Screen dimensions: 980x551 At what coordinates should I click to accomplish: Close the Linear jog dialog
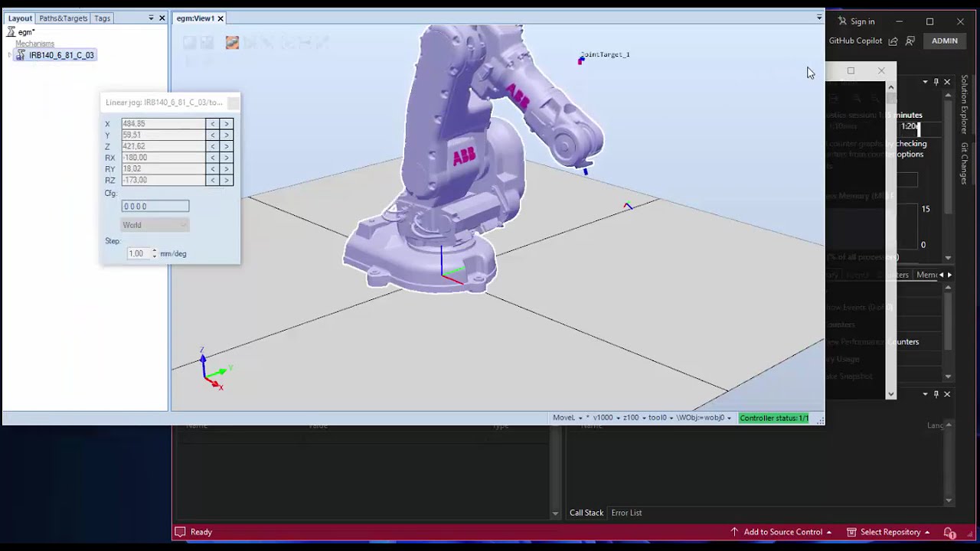tap(234, 102)
